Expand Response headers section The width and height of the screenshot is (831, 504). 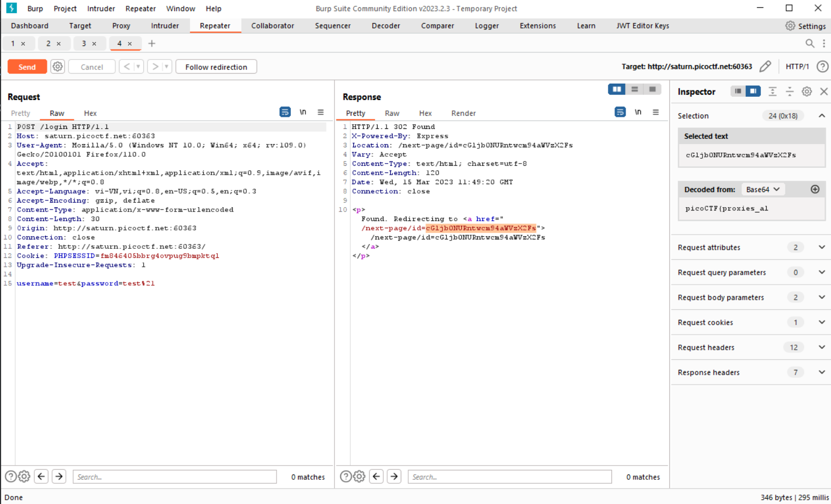822,372
